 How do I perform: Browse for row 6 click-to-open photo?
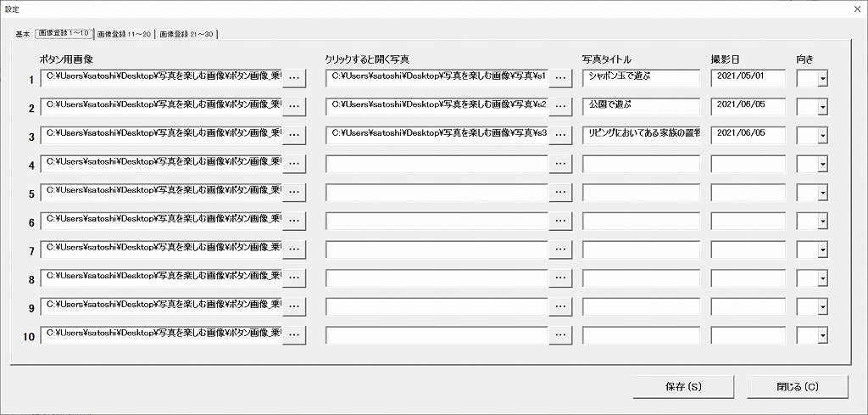click(x=560, y=221)
